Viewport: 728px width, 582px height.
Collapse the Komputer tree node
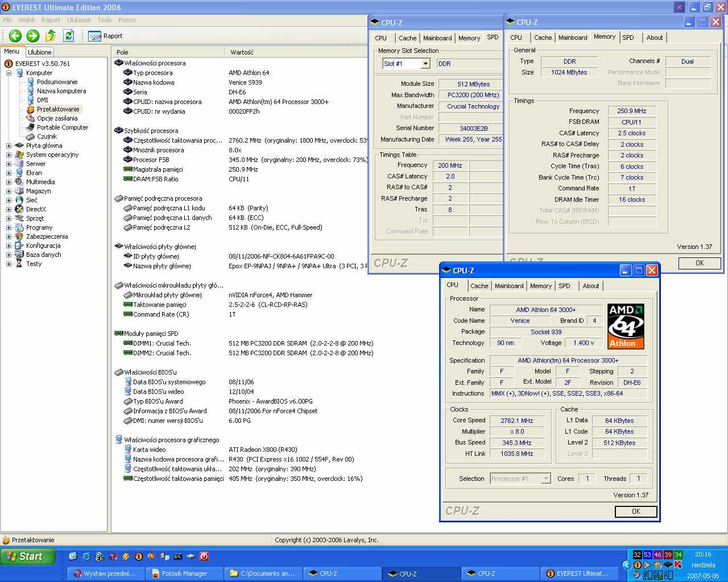pyautogui.click(x=9, y=73)
